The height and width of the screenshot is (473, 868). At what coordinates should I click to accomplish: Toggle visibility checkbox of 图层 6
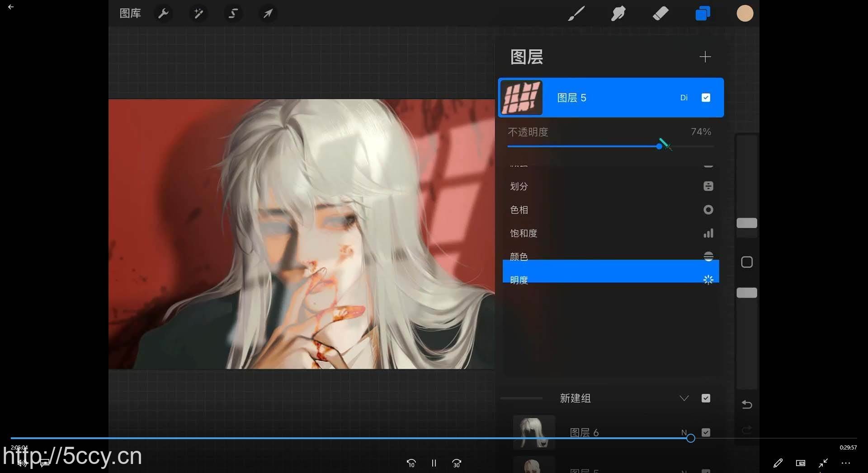(x=706, y=432)
